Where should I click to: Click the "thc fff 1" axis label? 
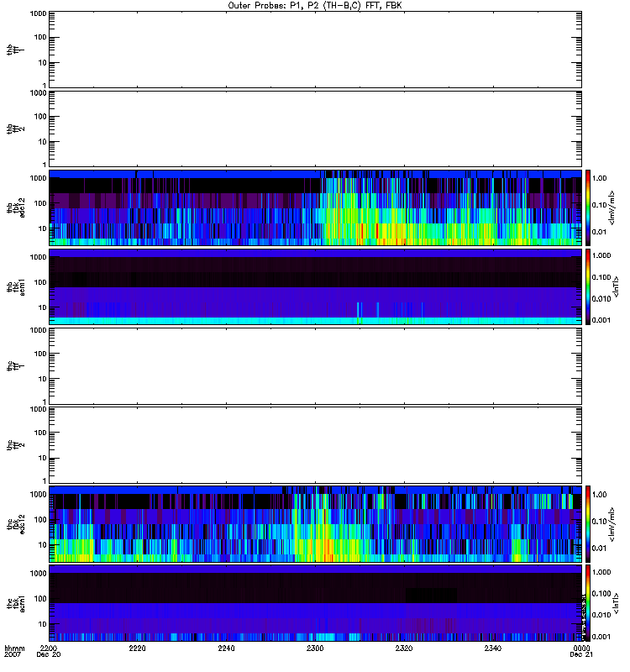pos(15,366)
